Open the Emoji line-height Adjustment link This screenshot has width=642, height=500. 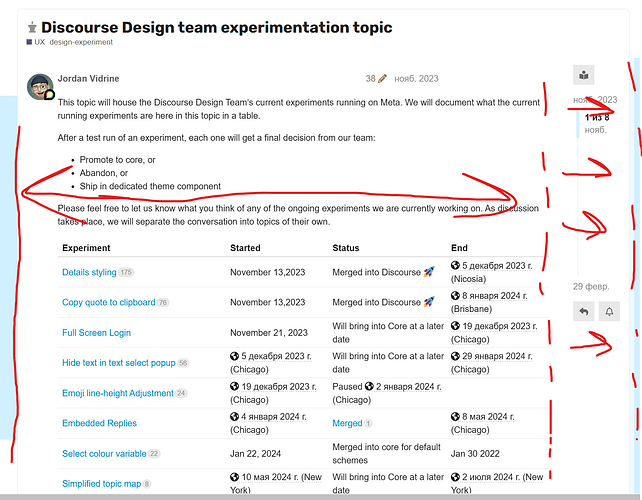click(x=118, y=393)
